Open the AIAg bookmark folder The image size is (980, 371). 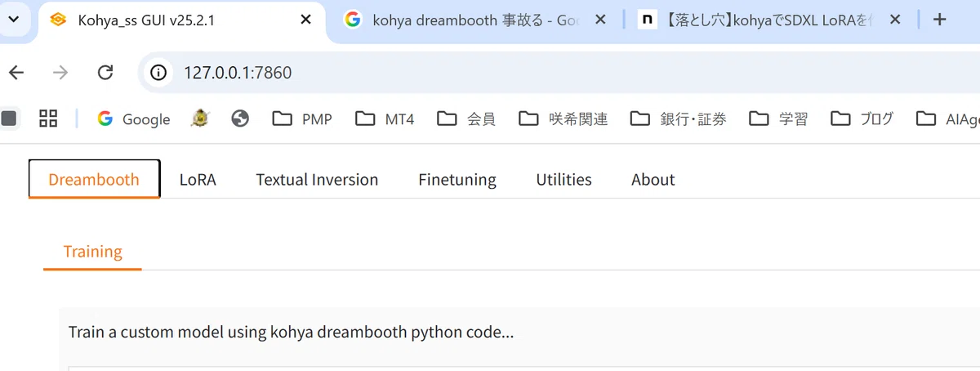coord(947,119)
